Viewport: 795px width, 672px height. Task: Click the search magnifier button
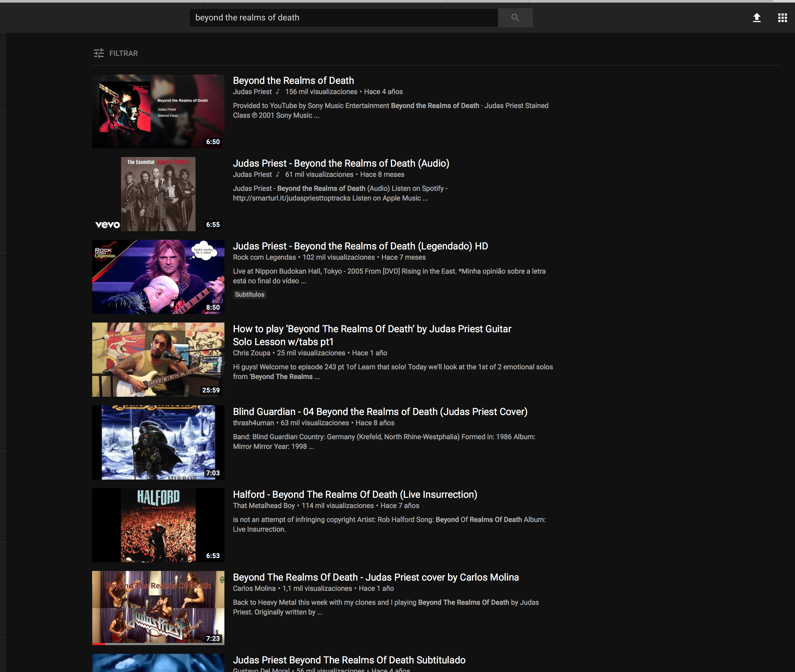515,17
